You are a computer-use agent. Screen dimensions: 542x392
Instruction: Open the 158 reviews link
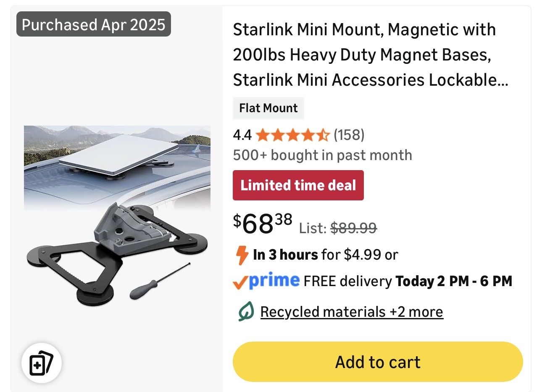(x=349, y=135)
